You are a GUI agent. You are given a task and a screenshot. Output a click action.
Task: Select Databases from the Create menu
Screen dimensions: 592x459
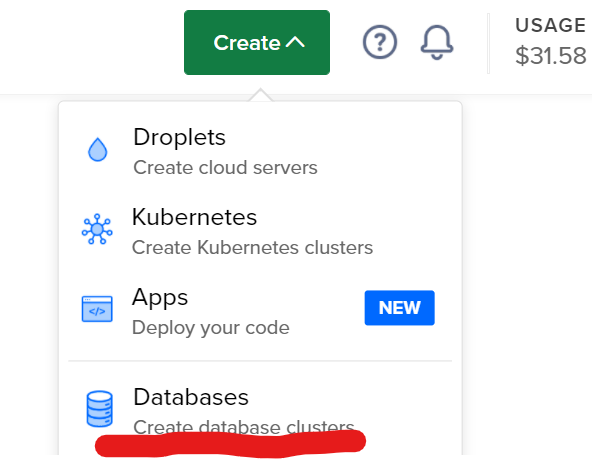pyautogui.click(x=260, y=411)
